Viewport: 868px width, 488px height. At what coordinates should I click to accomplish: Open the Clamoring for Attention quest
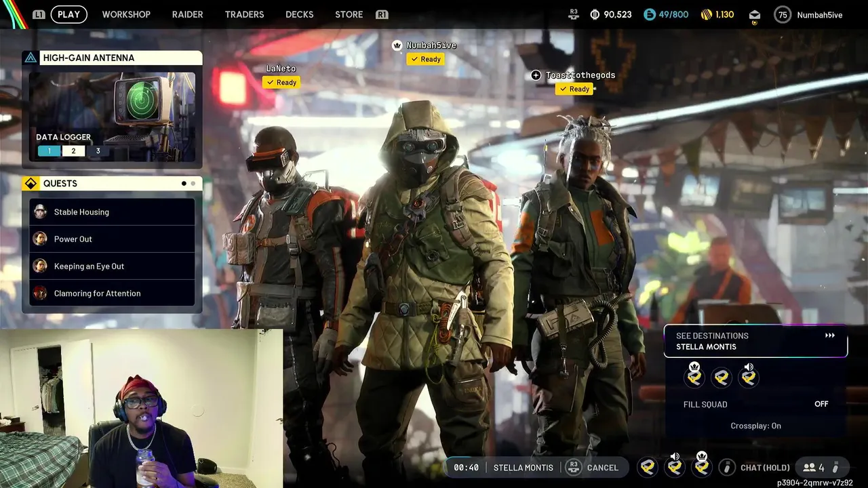(x=112, y=293)
